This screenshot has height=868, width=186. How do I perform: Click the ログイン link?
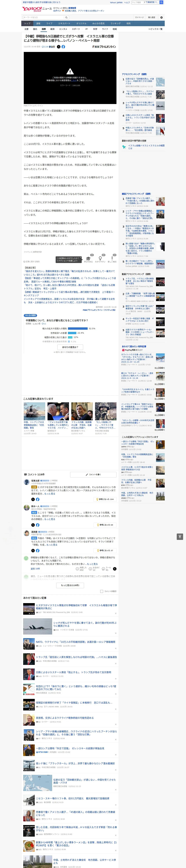tap(57, 11)
